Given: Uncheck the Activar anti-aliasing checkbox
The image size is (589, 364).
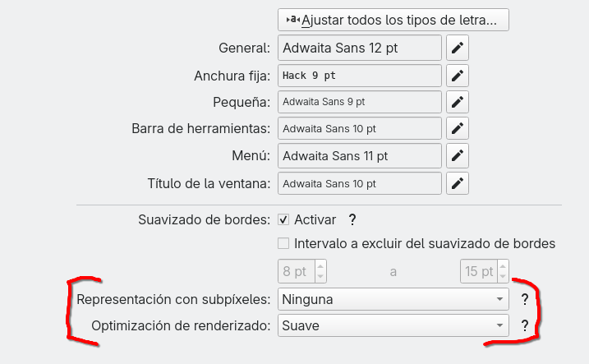Looking at the screenshot, I should click(x=283, y=219).
